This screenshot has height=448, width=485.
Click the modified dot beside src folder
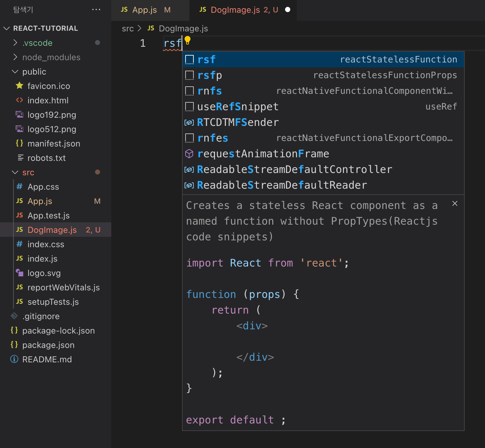pos(98,172)
